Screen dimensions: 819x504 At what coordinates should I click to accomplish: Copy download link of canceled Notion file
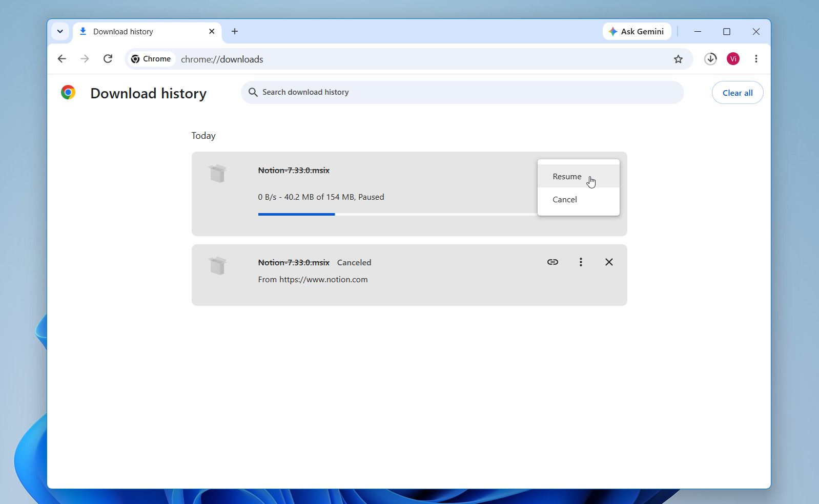(552, 262)
